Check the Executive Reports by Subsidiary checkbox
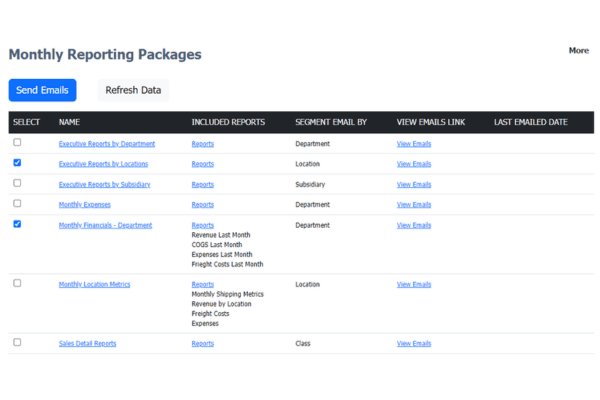600x400 pixels. (x=17, y=183)
